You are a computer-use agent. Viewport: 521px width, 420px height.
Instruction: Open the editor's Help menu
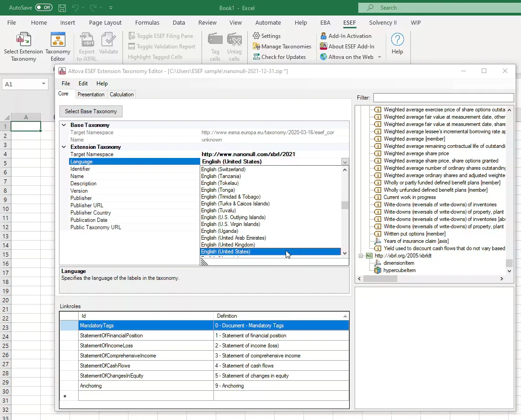tap(102, 84)
